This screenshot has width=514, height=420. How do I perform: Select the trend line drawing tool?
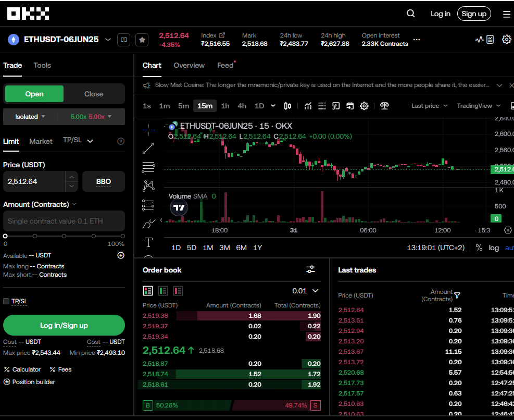pyautogui.click(x=148, y=149)
